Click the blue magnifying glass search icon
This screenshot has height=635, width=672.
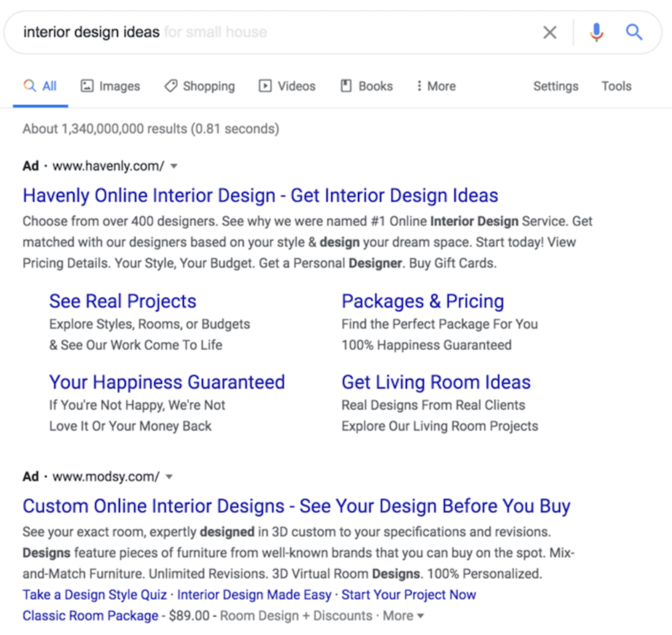[634, 32]
